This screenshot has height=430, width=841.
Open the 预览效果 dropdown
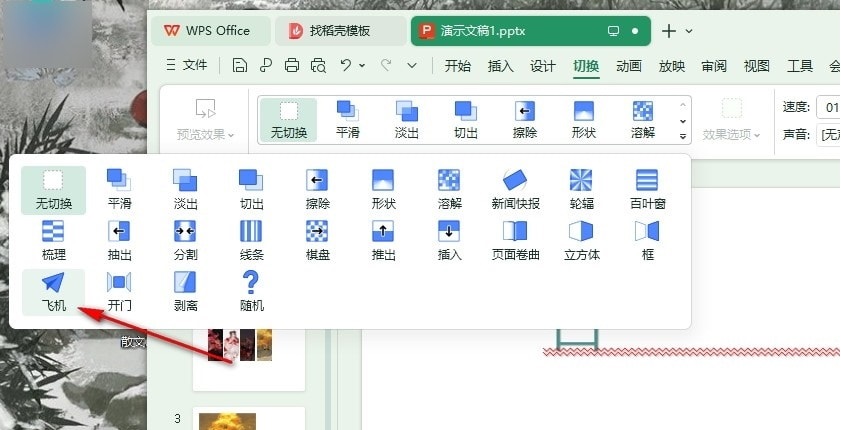pyautogui.click(x=205, y=134)
